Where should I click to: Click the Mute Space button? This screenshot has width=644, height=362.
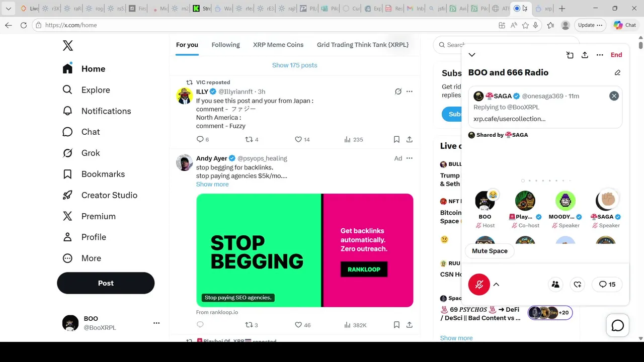(x=490, y=251)
